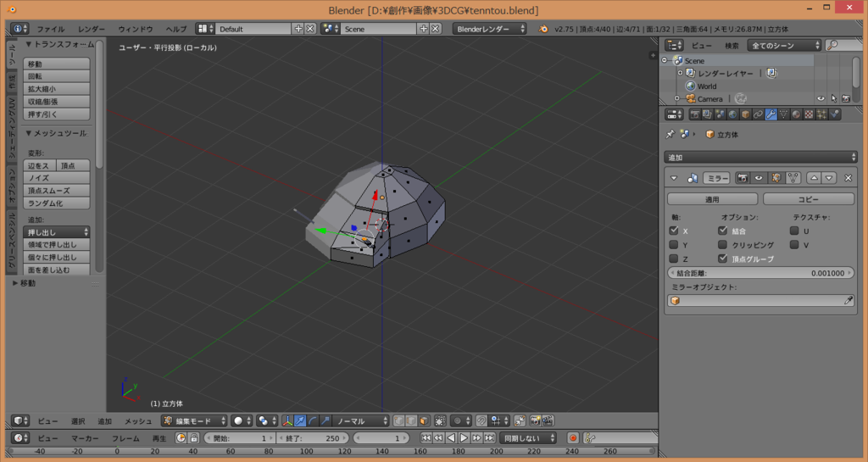868x462 pixels.
Task: Pin the properties context with pin icon
Action: (670, 135)
